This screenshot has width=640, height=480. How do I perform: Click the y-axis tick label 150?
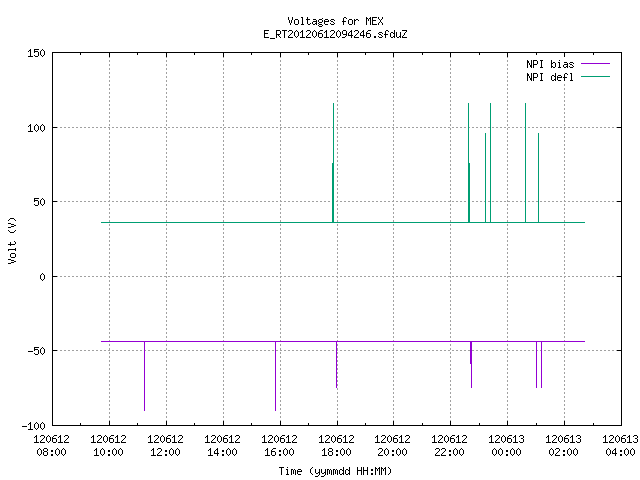coord(36,53)
